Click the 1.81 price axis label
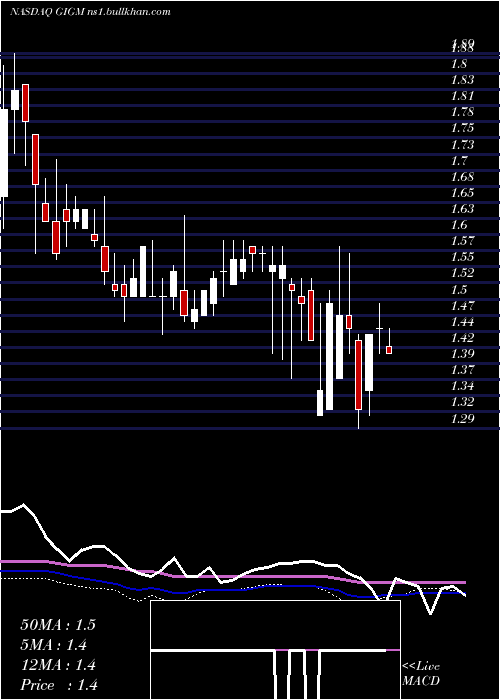Image resolution: width=500 pixels, height=700 pixels. [x=462, y=96]
